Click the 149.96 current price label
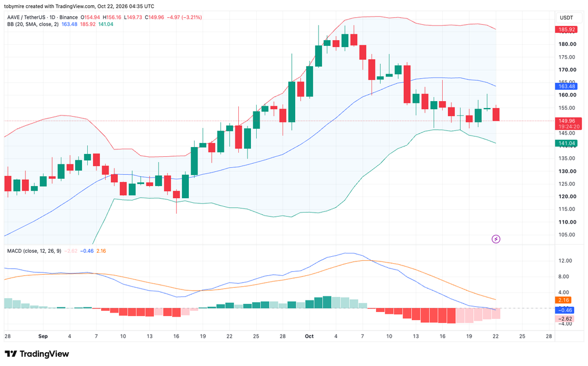Screen dimensions: 588x366 [567, 121]
